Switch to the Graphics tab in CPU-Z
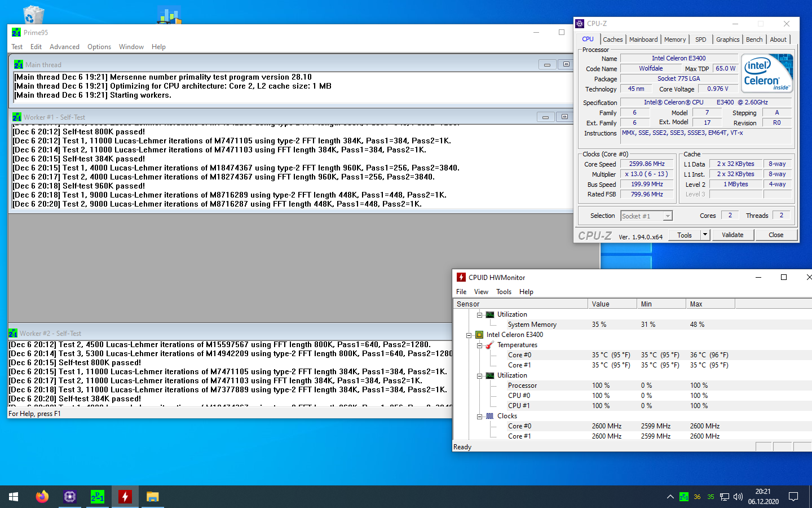The width and height of the screenshot is (812, 508). tap(728, 40)
